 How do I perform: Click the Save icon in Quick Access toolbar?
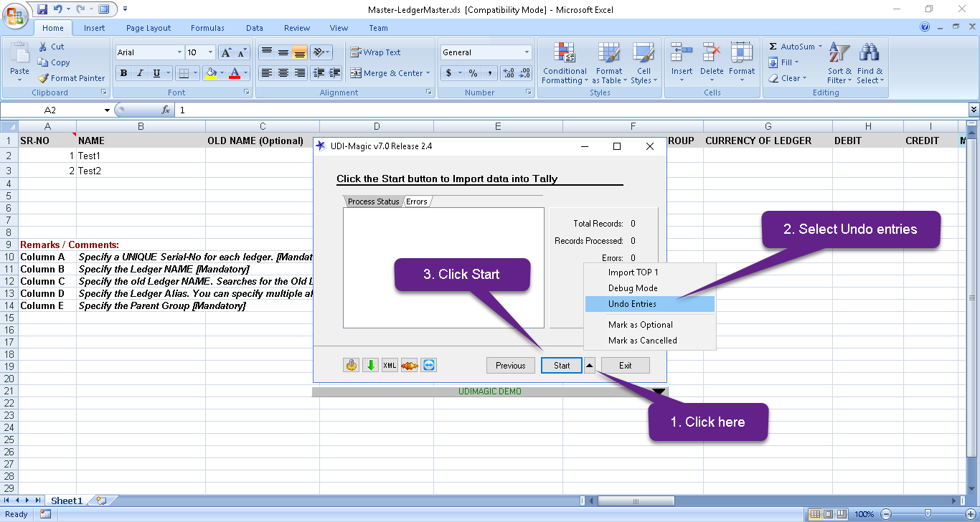[42, 9]
